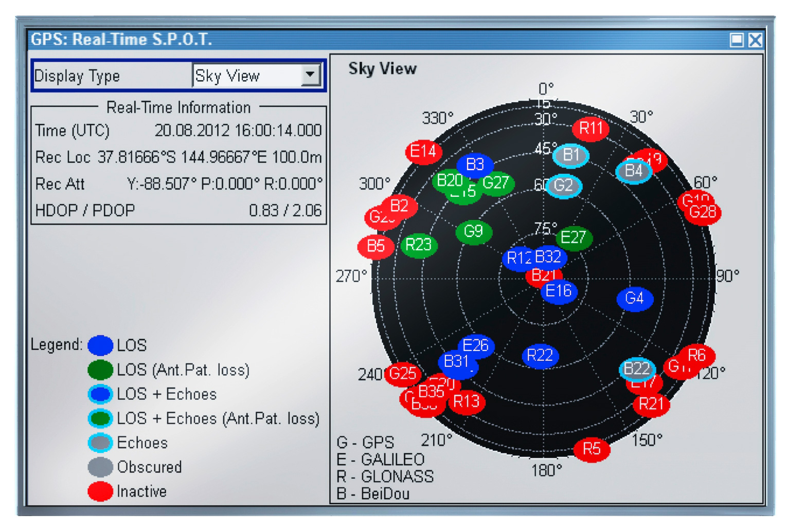This screenshot has height=532, width=787.
Task: Click the G4 satellite near 90 degrees
Action: tap(636, 299)
